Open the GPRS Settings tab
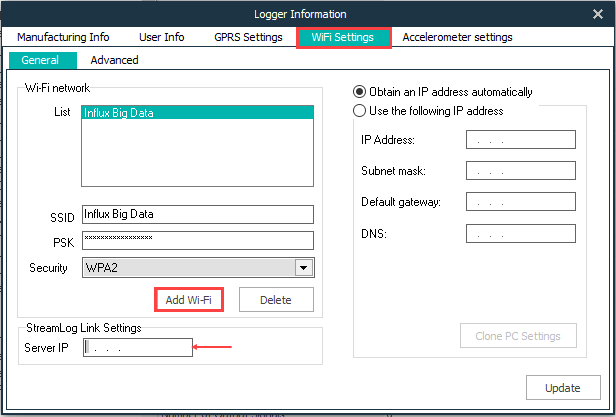Screen dimensions: 616x417 coord(248,37)
